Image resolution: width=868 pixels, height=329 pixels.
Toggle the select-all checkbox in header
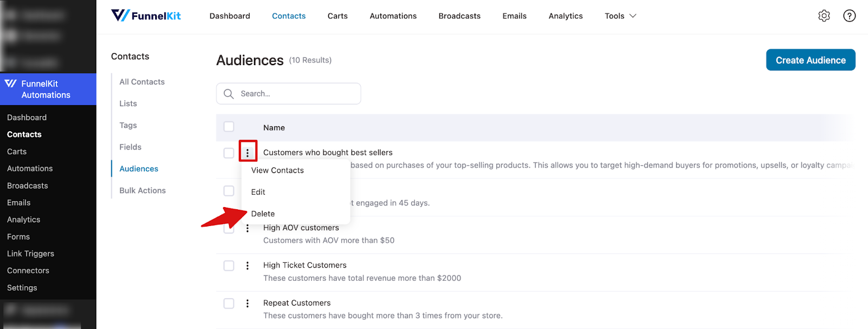(x=229, y=127)
